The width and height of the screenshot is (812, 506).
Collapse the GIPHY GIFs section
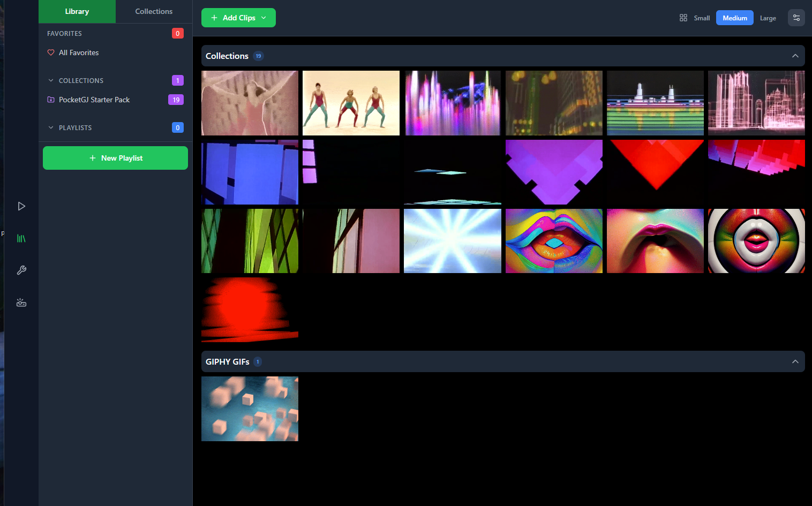point(795,361)
